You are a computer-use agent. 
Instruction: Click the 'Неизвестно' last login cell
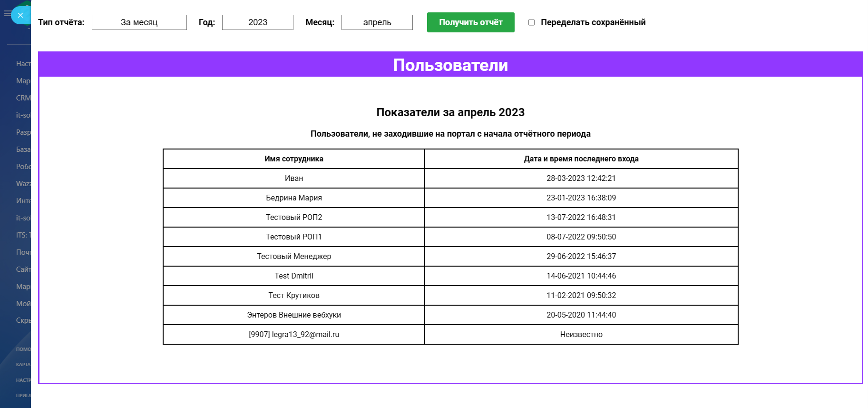581,335
